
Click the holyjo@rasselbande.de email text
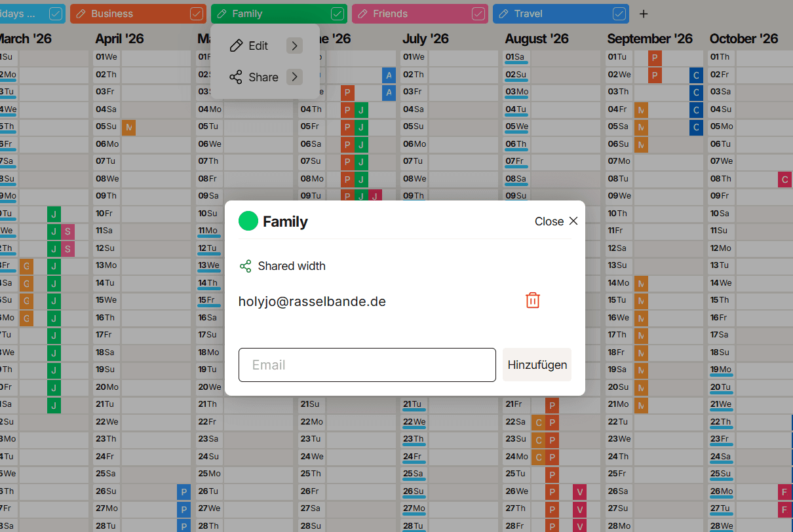pos(312,301)
